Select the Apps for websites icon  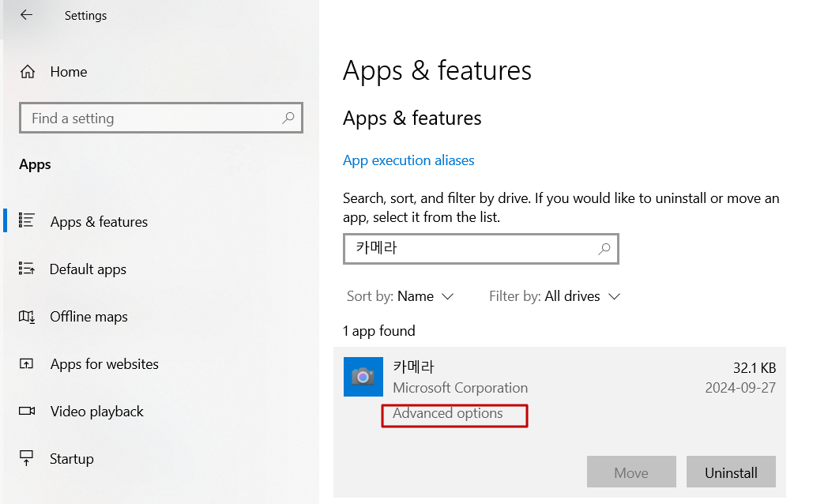[x=26, y=363]
